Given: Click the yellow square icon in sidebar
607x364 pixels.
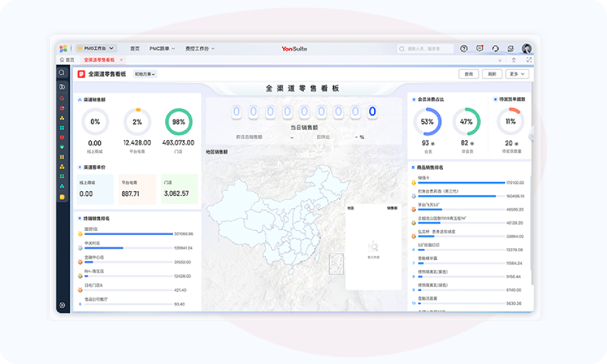Looking at the screenshot, I should tap(62, 197).
